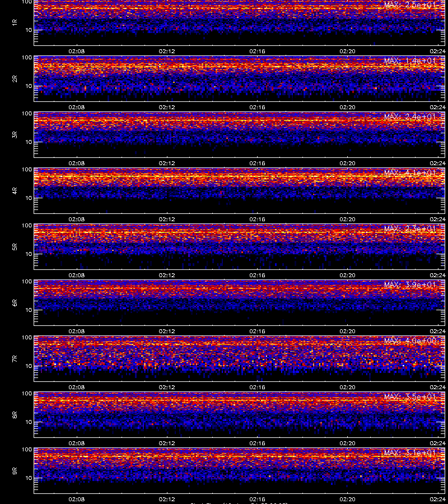Click the 02:08 time label under 8R

(77, 444)
